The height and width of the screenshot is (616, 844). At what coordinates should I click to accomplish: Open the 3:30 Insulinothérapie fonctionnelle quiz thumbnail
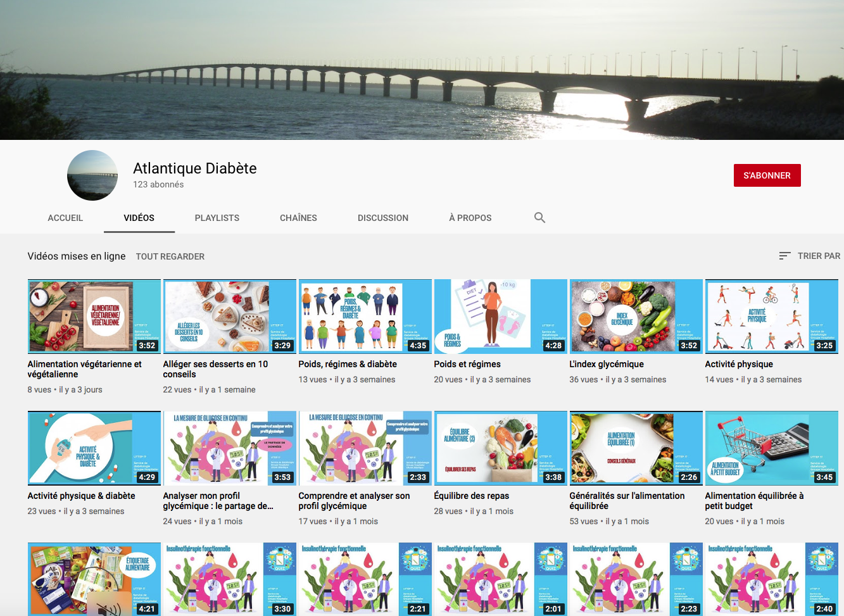229,579
